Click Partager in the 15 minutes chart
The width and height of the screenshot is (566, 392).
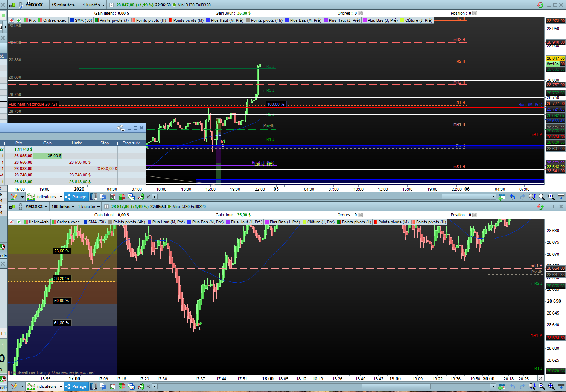pos(76,197)
